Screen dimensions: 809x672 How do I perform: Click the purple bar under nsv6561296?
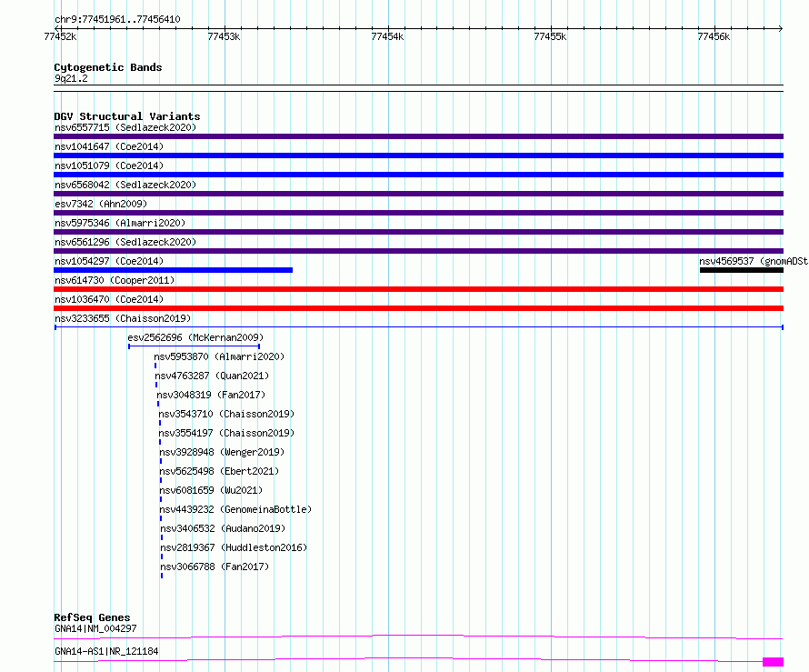click(x=418, y=251)
